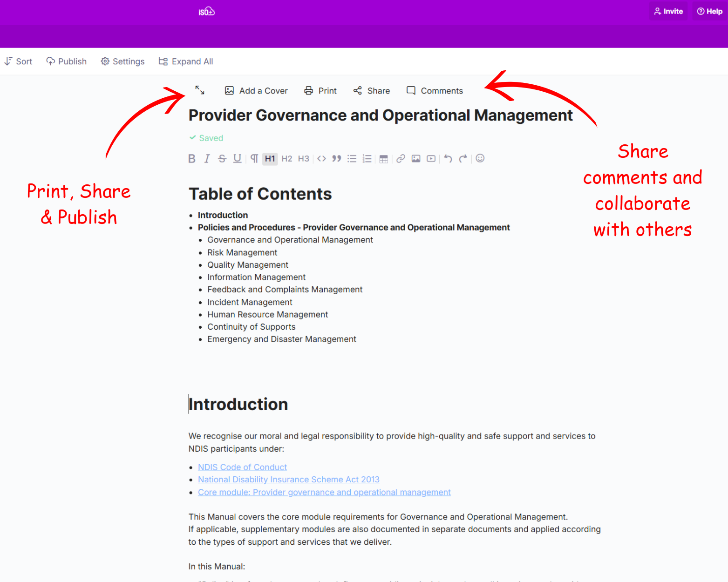The height and width of the screenshot is (582, 728).
Task: Click the document title to edit it
Action: point(380,115)
